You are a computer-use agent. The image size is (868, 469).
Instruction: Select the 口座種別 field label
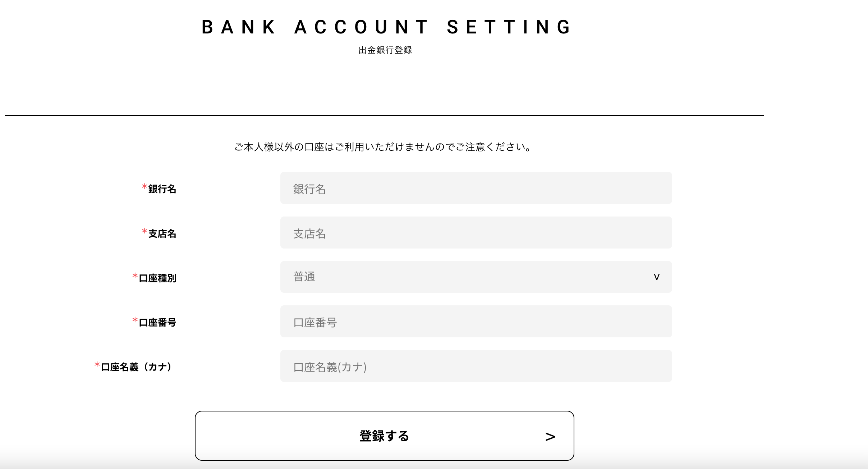click(x=157, y=278)
